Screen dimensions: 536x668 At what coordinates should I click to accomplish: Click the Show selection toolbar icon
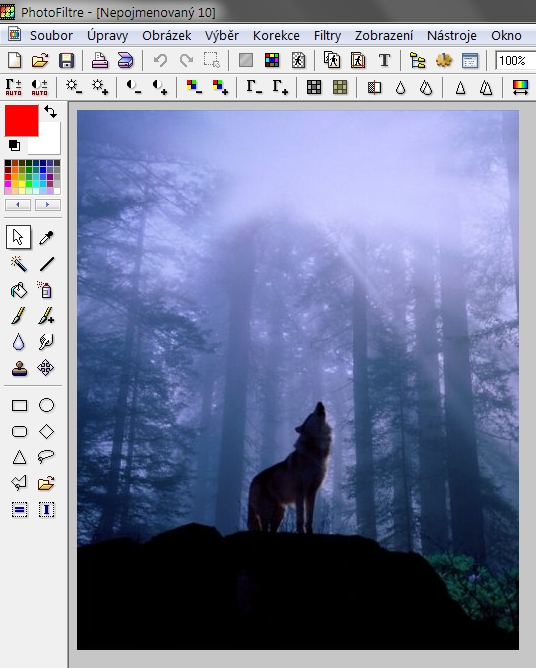point(212,60)
